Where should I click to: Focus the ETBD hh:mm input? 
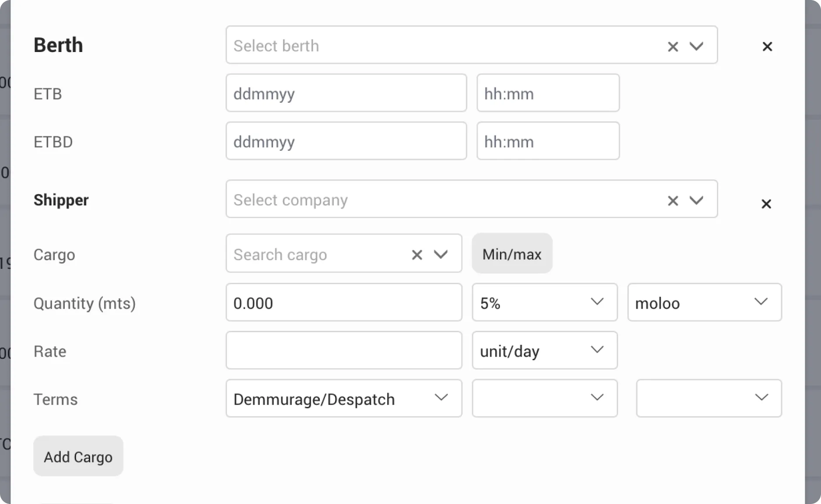point(548,141)
